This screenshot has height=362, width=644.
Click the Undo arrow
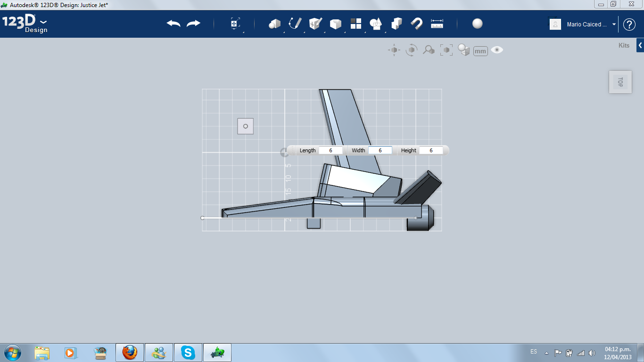[173, 24]
